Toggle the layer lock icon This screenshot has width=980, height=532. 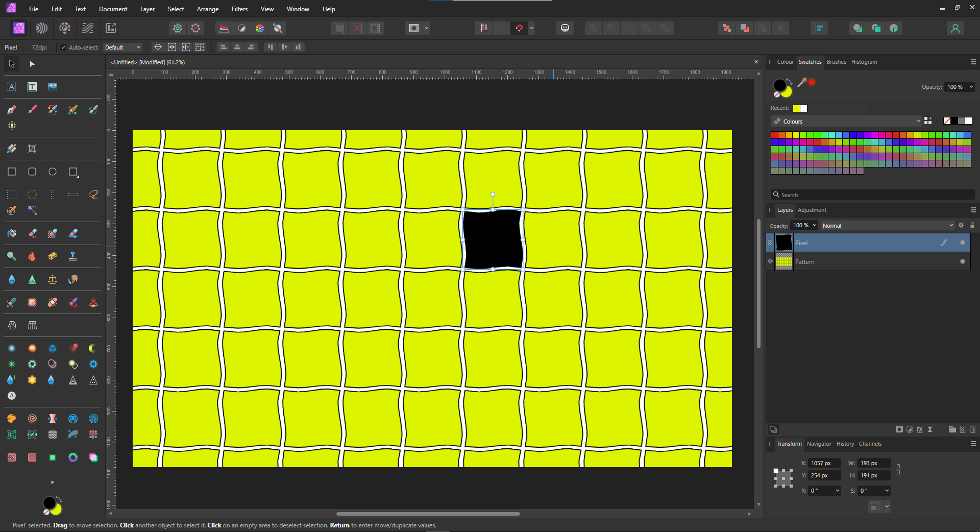972,225
